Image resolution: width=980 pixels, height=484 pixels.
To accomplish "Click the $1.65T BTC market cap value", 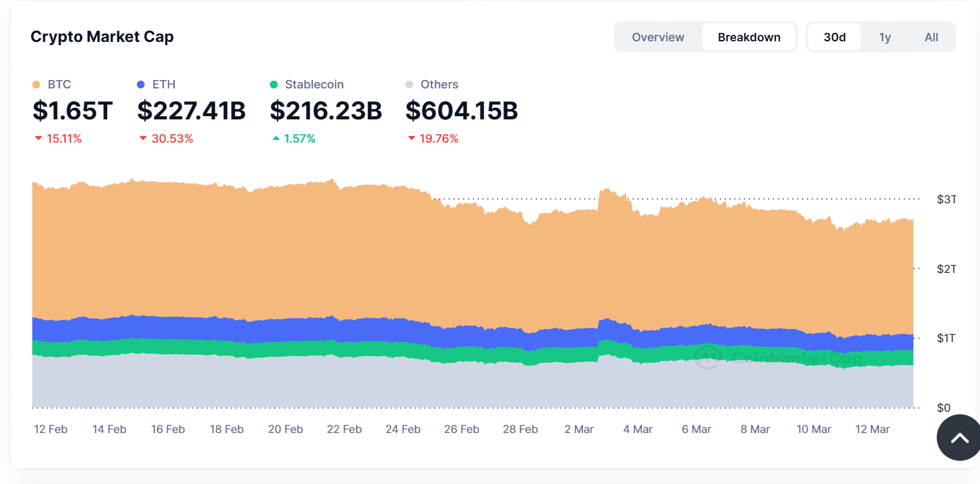I will pos(72,111).
